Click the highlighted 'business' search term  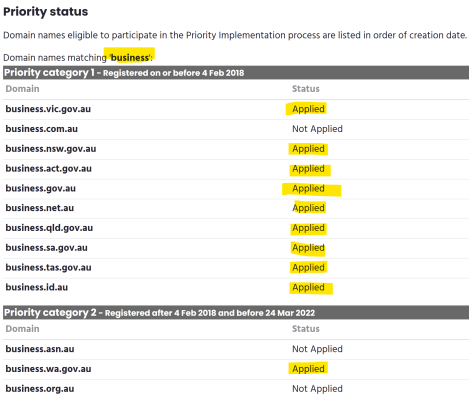click(130, 58)
